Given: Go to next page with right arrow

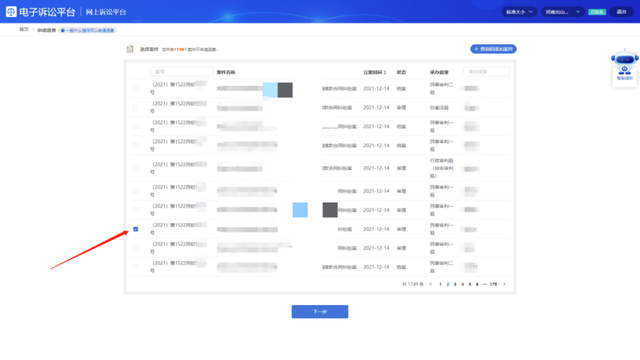Looking at the screenshot, I should coord(504,284).
